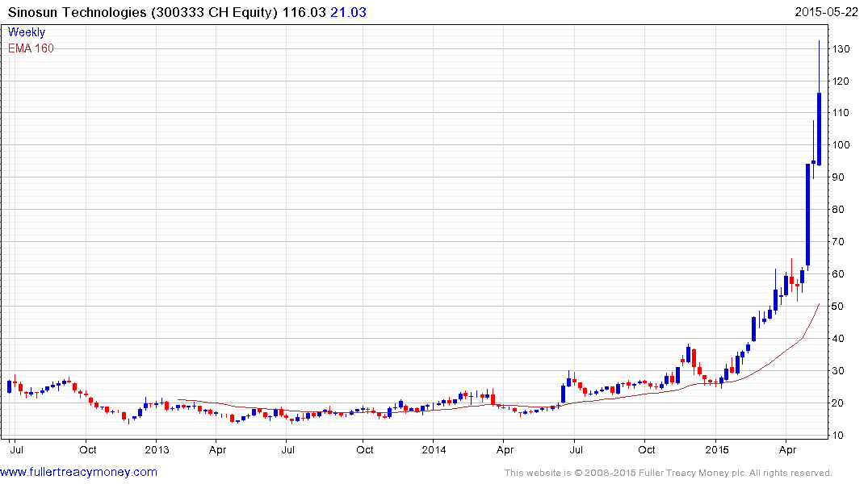Screen dimensions: 868x484
Task: Select the Weekly label
Action: tap(27, 32)
